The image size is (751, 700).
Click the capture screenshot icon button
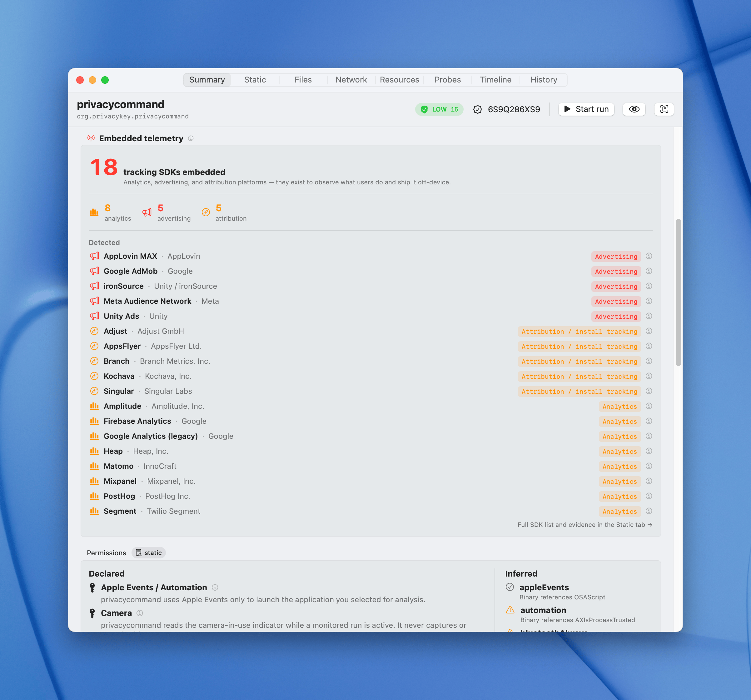click(x=664, y=109)
